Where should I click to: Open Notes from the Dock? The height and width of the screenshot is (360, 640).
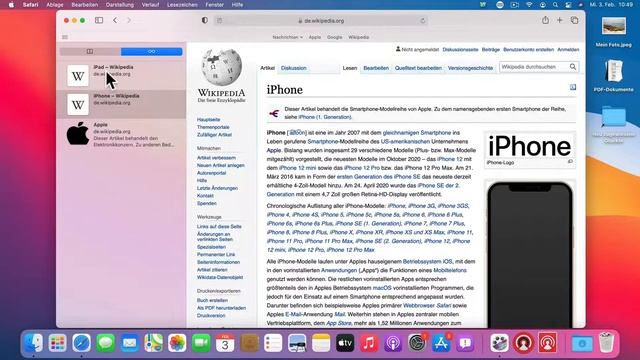pyautogui.click(x=321, y=343)
